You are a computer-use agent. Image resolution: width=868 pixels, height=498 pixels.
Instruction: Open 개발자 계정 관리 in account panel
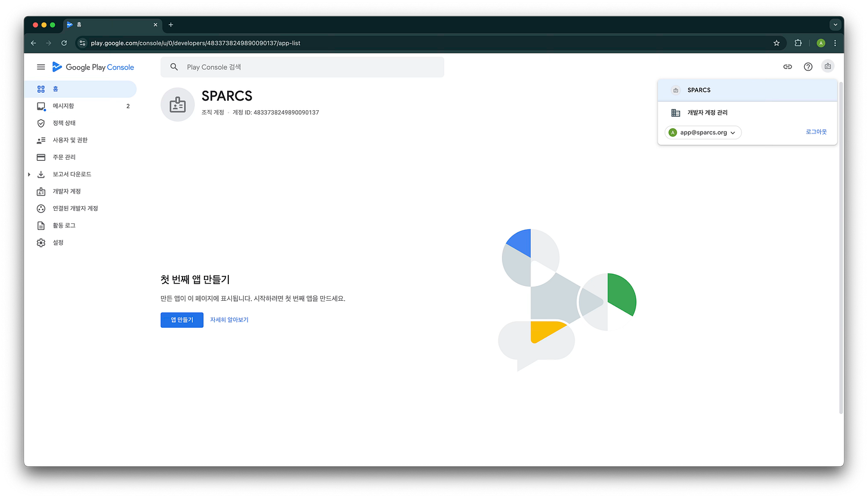coord(747,113)
